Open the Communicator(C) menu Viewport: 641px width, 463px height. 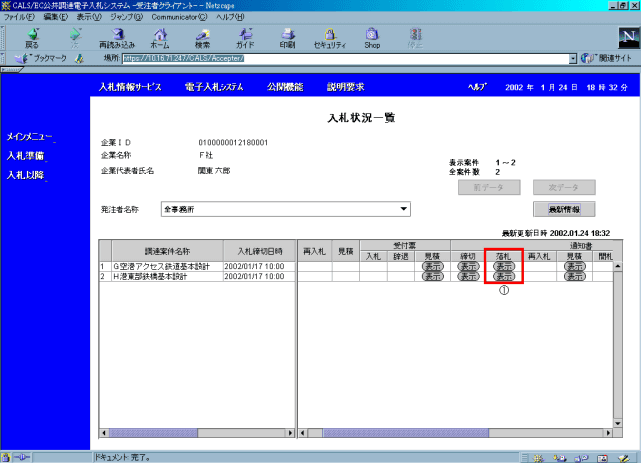[179, 17]
